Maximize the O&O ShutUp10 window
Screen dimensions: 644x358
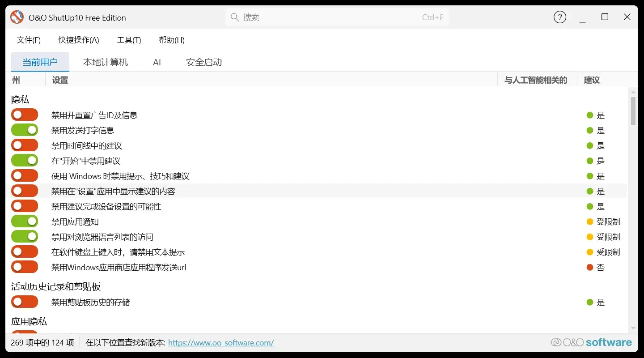tap(605, 17)
